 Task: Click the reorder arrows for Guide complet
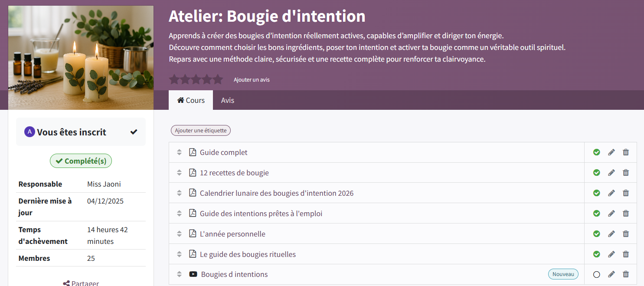click(x=179, y=152)
